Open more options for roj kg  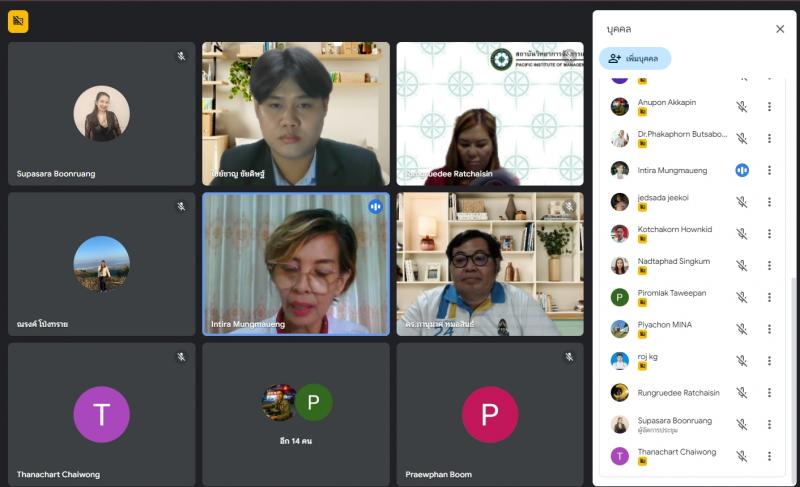(x=769, y=361)
